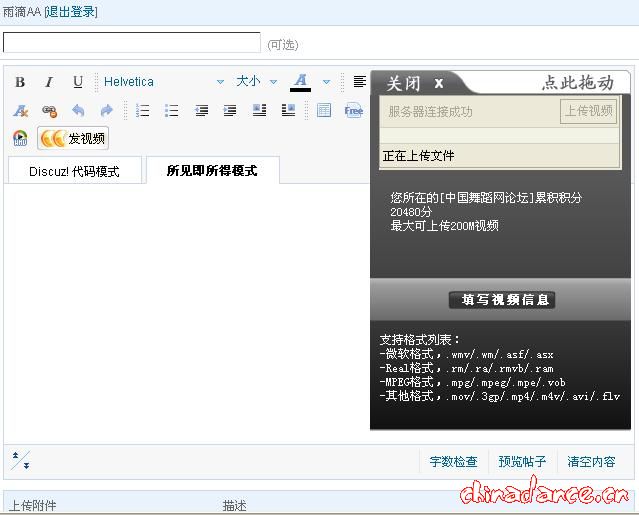Switch to 所见即所得模式 tab
The width and height of the screenshot is (639, 515).
[x=212, y=170]
